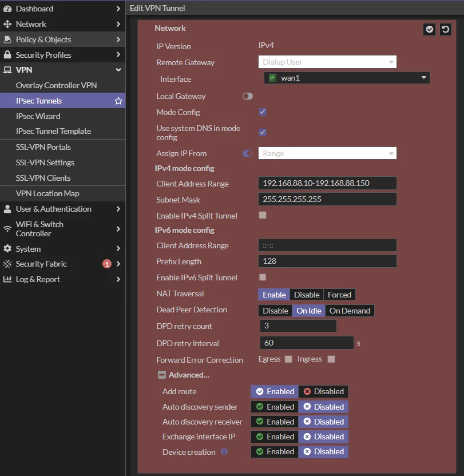Enable Auto discovery receiver
Viewport: 464px width, 476px height.
coord(275,422)
